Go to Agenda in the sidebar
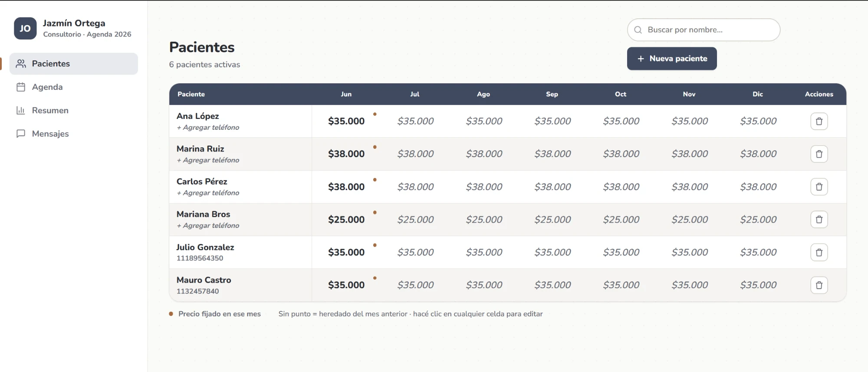 point(74,87)
